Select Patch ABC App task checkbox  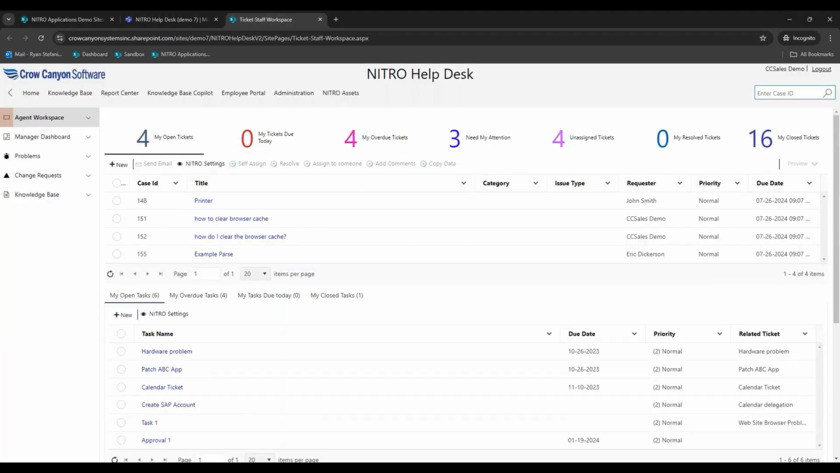[x=121, y=369]
